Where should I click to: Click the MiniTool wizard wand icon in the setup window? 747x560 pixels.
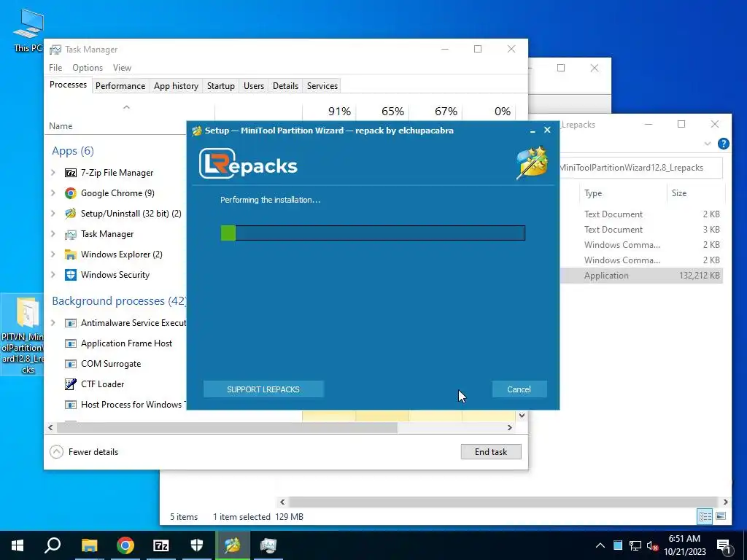[x=532, y=163]
